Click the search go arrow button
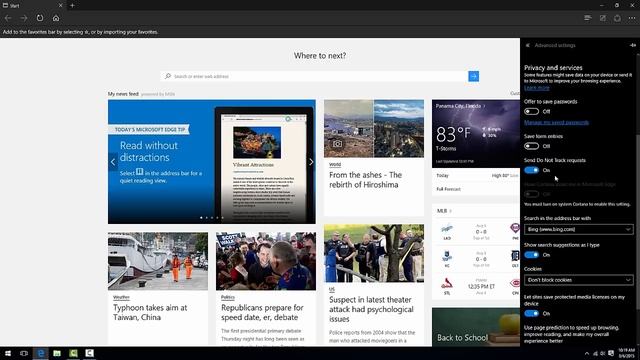The image size is (640, 360). (473, 76)
